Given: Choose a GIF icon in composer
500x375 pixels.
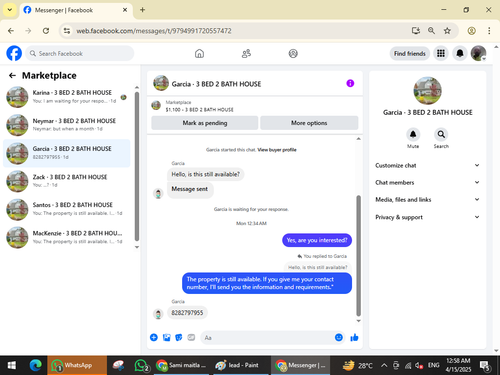Looking at the screenshot, I should (191, 337).
